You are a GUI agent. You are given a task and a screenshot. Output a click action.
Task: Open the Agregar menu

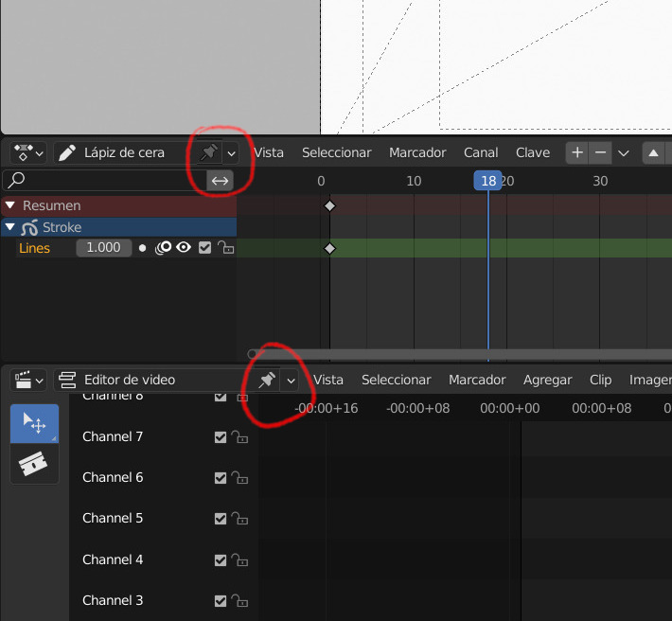click(x=547, y=380)
